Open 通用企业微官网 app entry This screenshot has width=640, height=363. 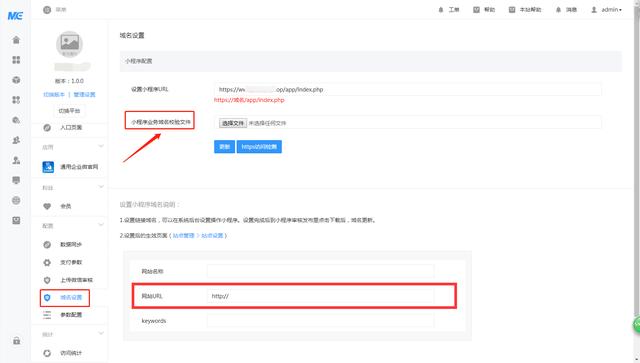(79, 167)
